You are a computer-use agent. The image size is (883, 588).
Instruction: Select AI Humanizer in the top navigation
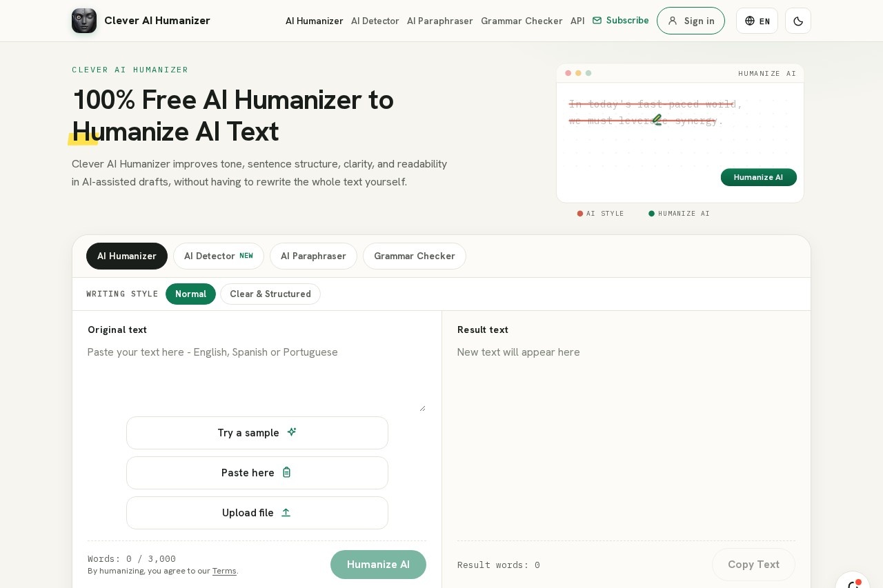tap(314, 21)
